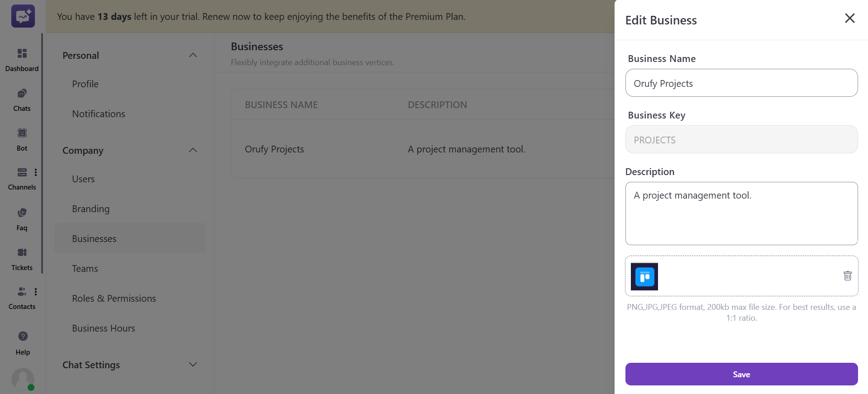
Task: Click the uploaded business logo thumbnail
Action: tap(644, 276)
